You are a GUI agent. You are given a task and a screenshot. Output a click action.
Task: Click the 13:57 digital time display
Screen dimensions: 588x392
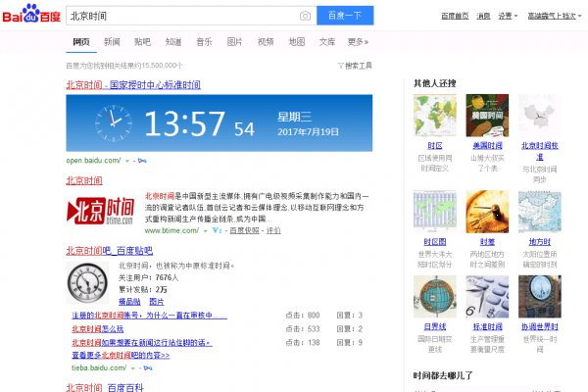pyautogui.click(x=184, y=123)
